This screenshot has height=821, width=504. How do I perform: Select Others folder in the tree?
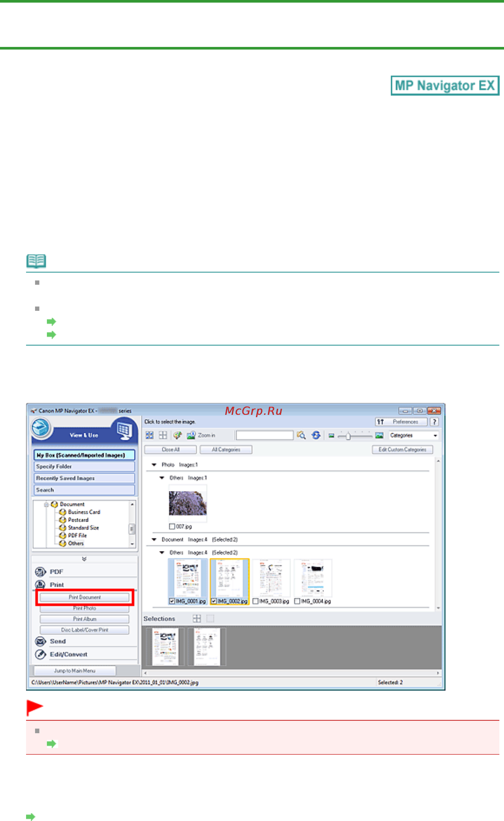point(76,543)
